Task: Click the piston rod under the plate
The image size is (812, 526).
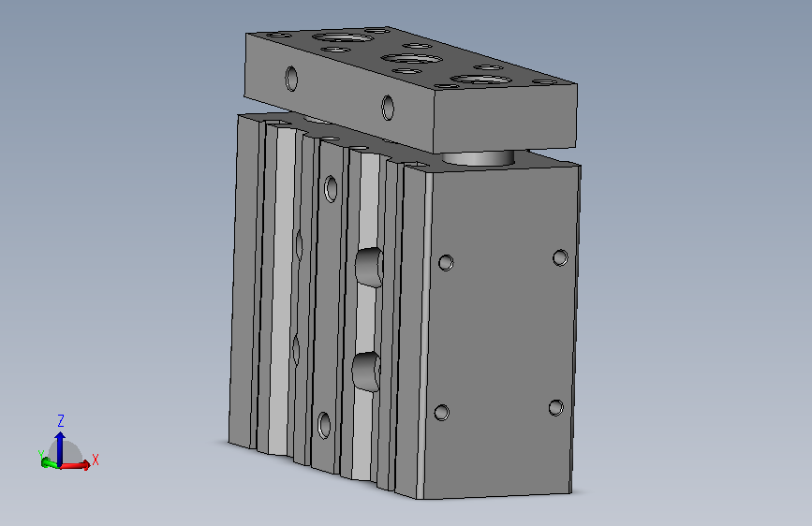Action: coord(478,157)
